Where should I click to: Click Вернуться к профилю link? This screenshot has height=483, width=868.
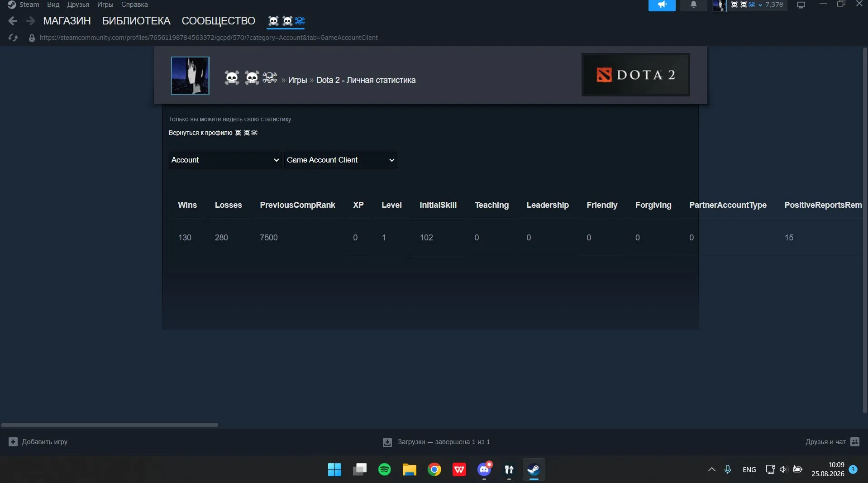[x=213, y=133]
